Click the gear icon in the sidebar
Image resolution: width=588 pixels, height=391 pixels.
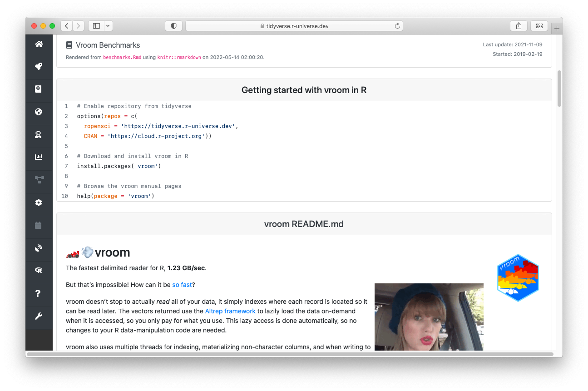coord(39,203)
